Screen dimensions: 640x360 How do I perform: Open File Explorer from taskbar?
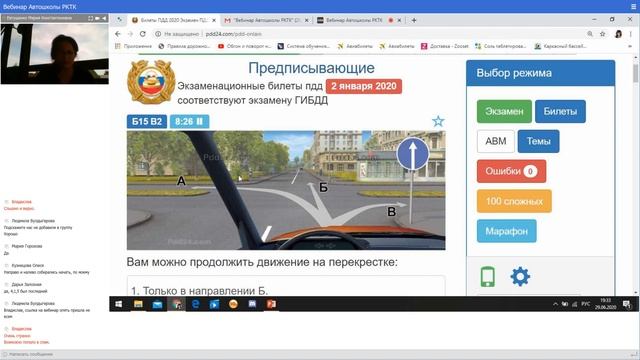[x=138, y=304]
